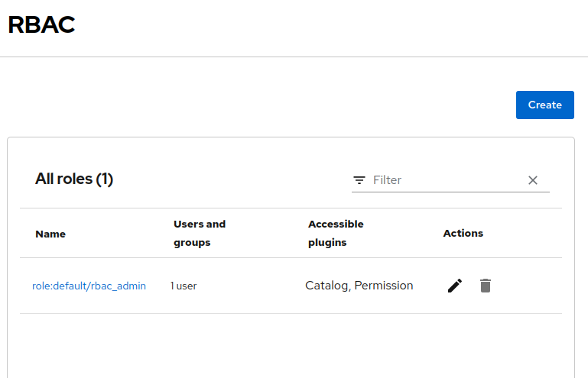
Task: Click the "1 user" cell
Action: click(x=184, y=286)
